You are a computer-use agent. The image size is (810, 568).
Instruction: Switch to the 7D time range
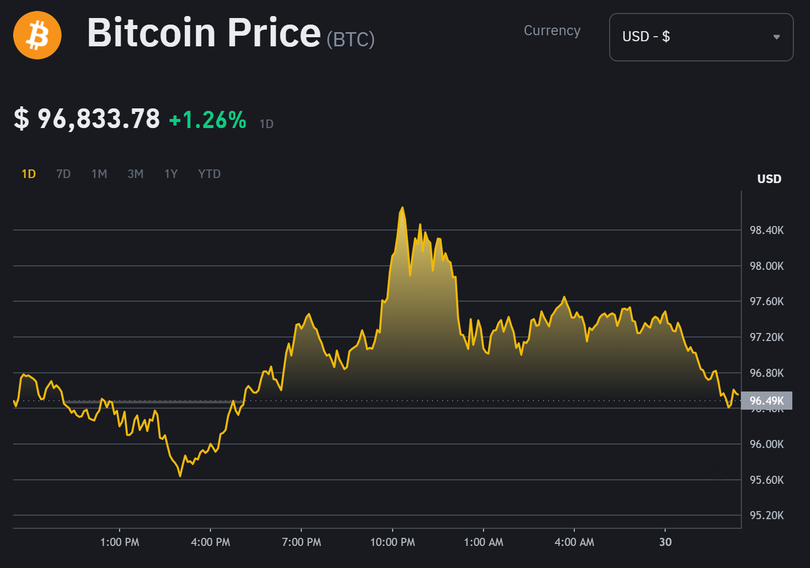coord(63,174)
